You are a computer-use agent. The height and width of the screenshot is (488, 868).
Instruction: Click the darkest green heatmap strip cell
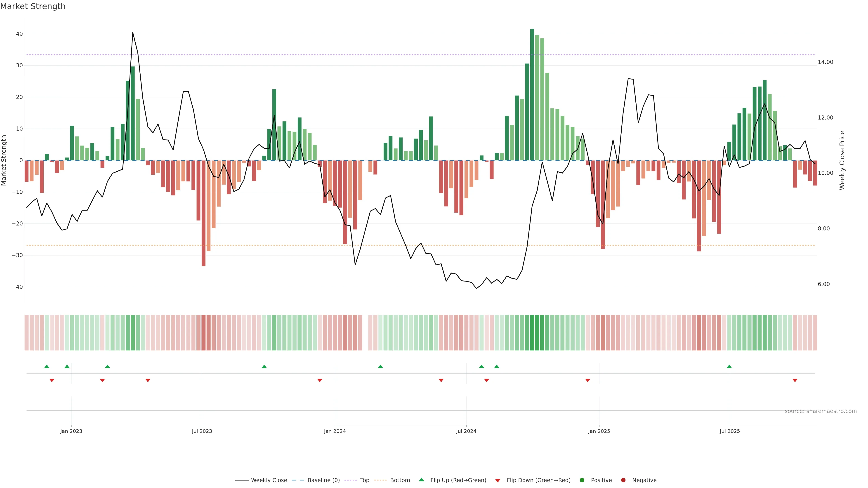(x=532, y=333)
